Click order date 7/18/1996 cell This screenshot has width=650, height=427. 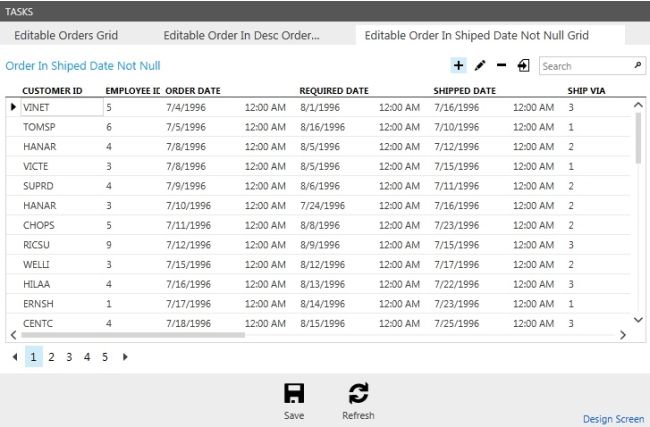188,323
